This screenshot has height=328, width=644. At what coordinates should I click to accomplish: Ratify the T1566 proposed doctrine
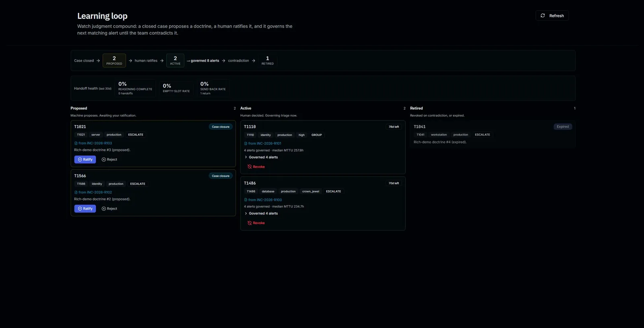click(x=85, y=209)
